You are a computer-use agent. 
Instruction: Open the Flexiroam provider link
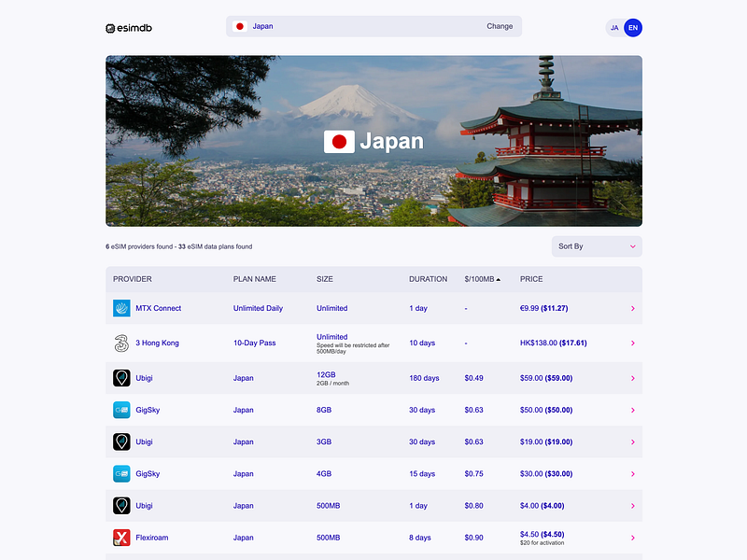click(152, 538)
